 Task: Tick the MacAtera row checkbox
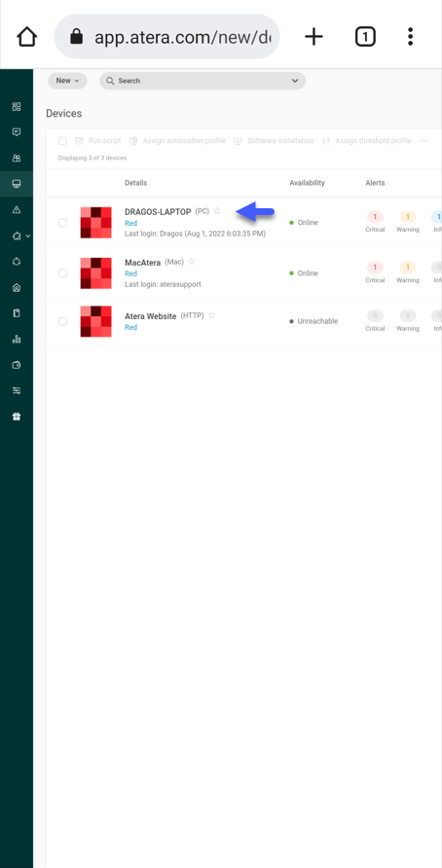coord(62,272)
